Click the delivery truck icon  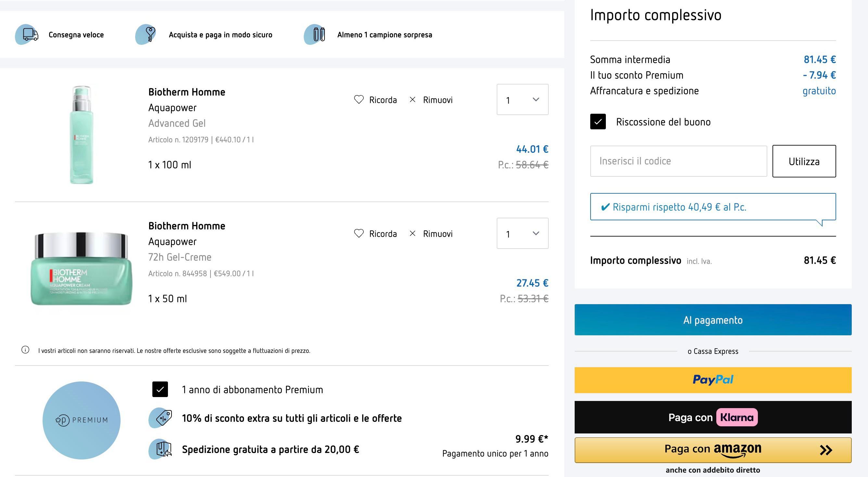pyautogui.click(x=27, y=34)
